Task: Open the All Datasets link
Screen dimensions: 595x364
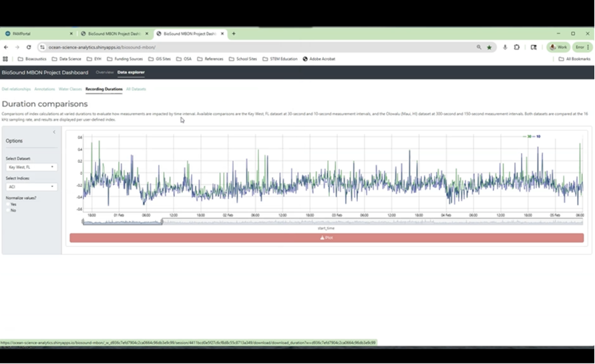Action: tap(136, 89)
